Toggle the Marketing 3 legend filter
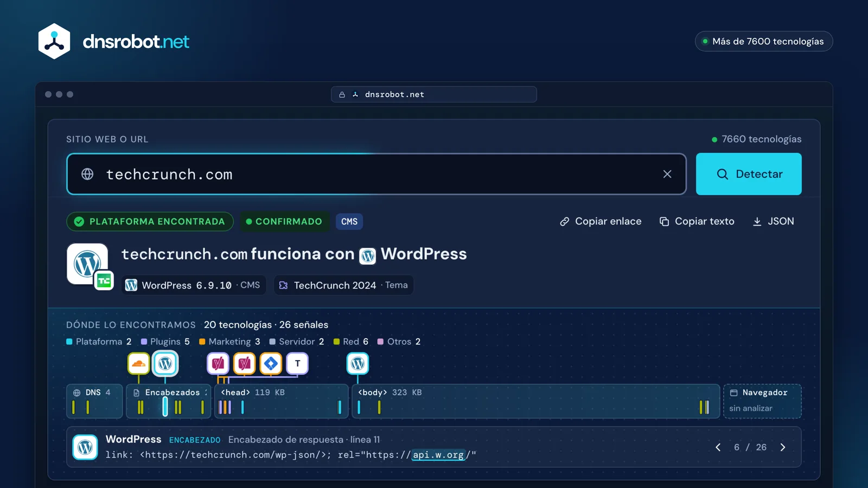The image size is (868, 488). (229, 342)
